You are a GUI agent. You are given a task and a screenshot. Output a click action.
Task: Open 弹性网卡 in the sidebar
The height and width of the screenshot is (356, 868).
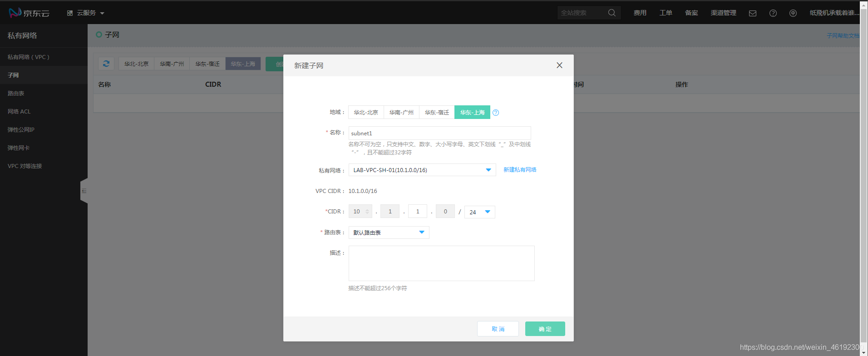click(x=44, y=148)
